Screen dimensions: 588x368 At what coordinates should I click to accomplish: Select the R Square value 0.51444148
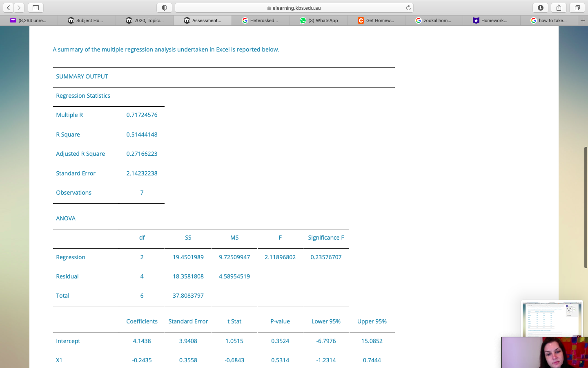(x=142, y=135)
